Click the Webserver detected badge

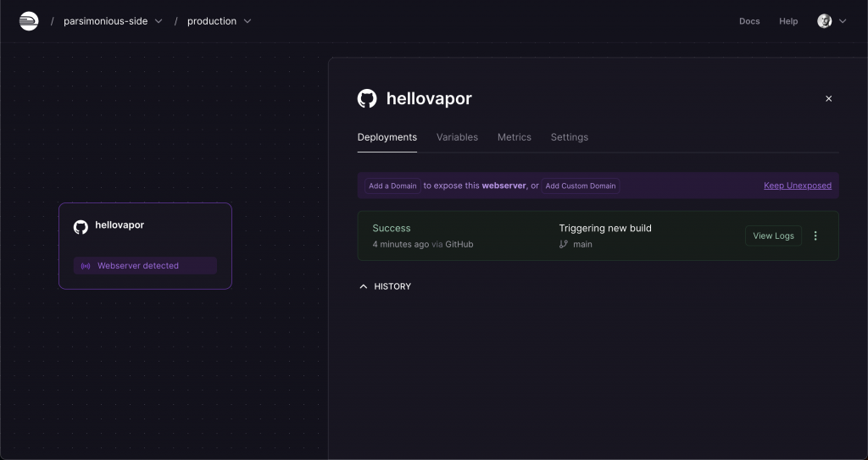tap(145, 266)
